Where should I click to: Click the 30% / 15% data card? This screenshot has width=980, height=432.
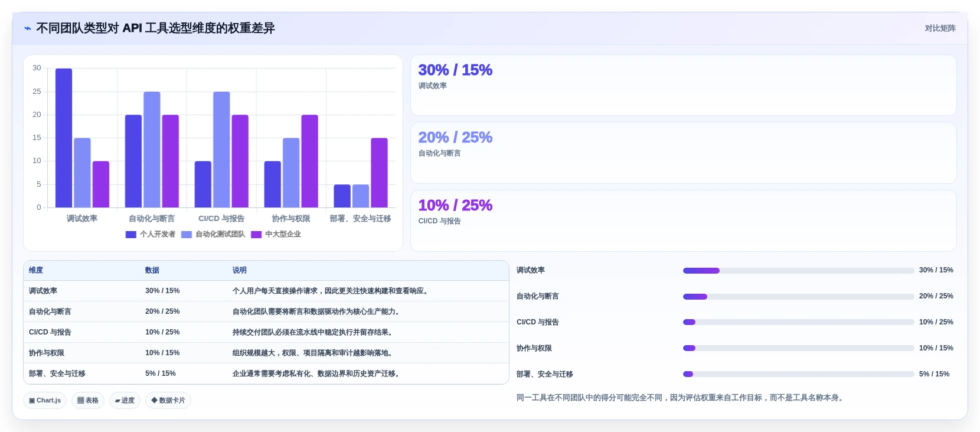click(684, 85)
